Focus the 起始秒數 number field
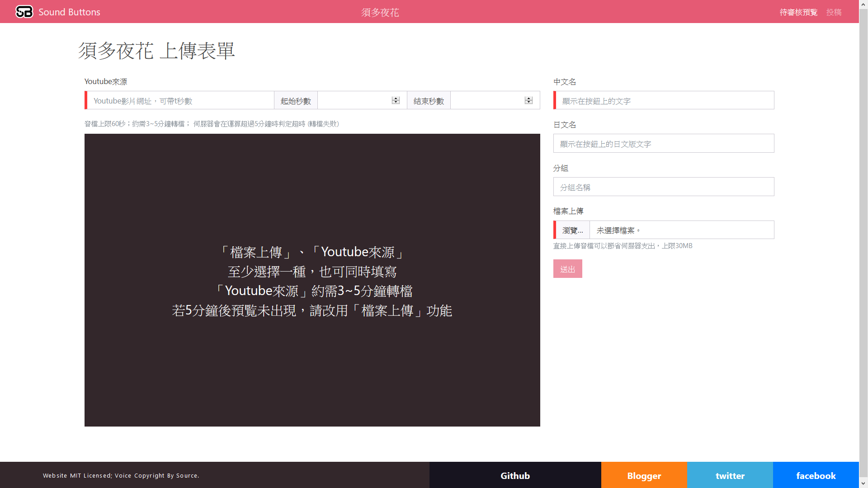 coord(354,100)
